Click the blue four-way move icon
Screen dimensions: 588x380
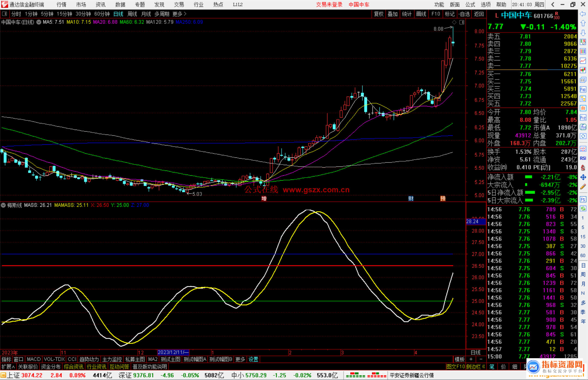(x=583, y=177)
